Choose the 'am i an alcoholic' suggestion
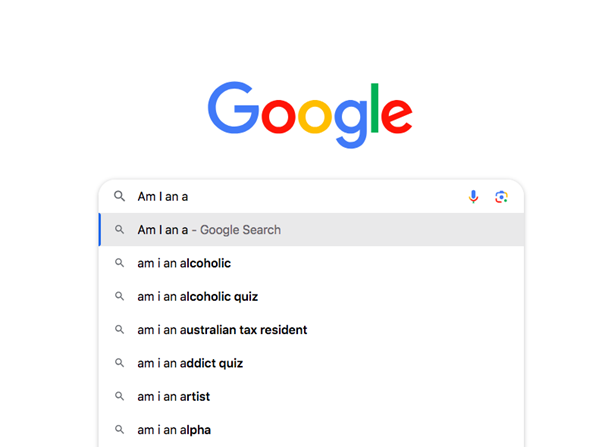This screenshot has height=447, width=602. click(184, 263)
